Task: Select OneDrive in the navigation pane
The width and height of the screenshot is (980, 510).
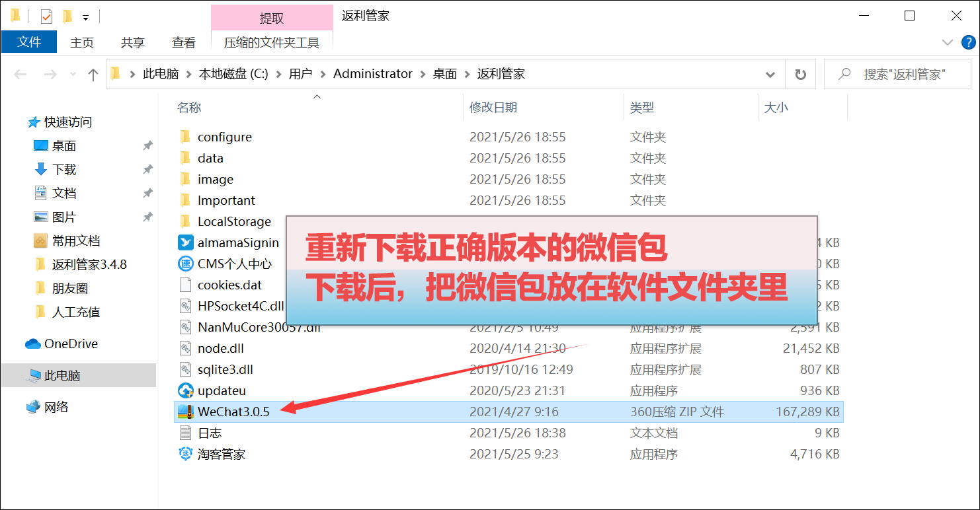Action: pos(71,344)
